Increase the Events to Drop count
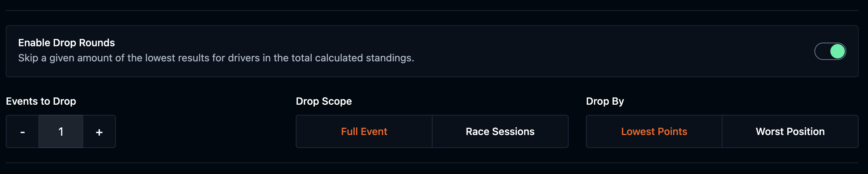Image resolution: width=868 pixels, height=174 pixels. tap(99, 132)
